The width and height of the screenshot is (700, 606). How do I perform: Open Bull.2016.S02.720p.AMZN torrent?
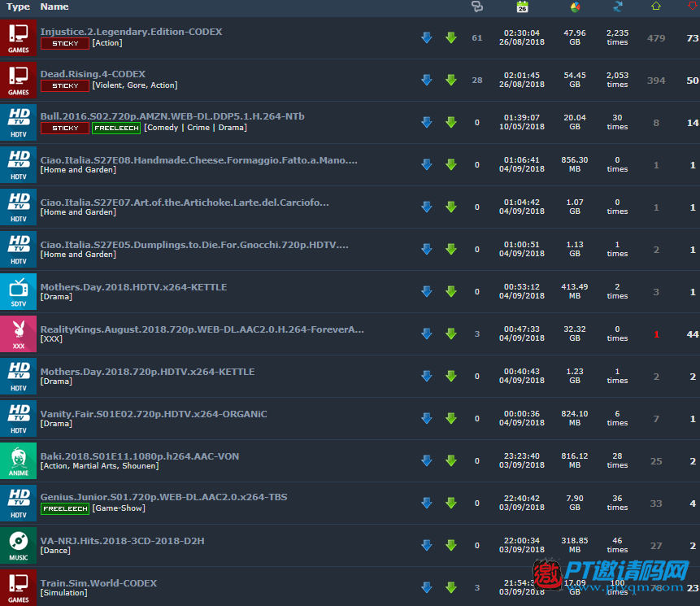[x=172, y=116]
